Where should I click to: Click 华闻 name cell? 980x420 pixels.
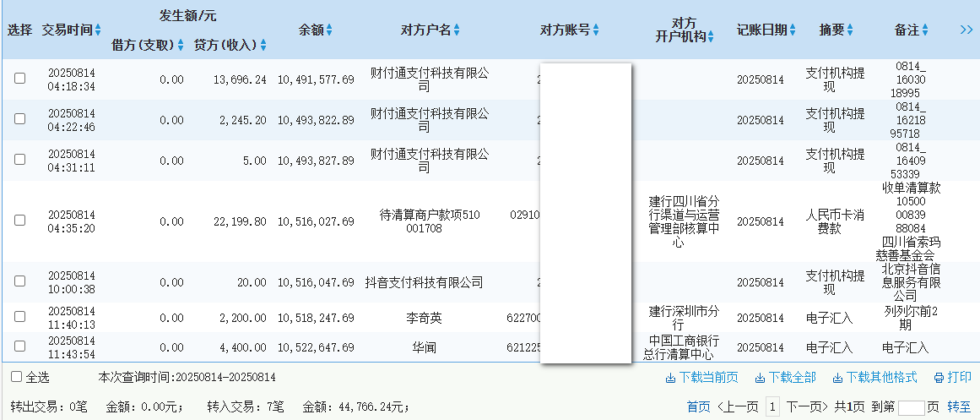click(424, 347)
